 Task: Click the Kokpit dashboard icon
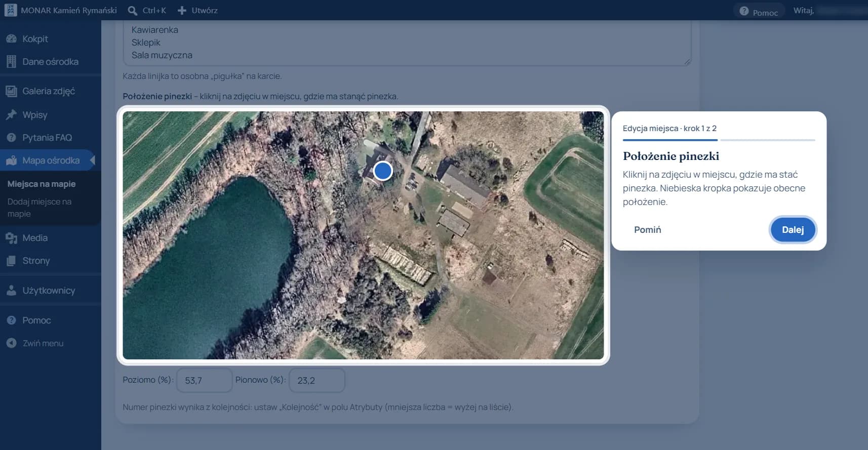(x=11, y=38)
